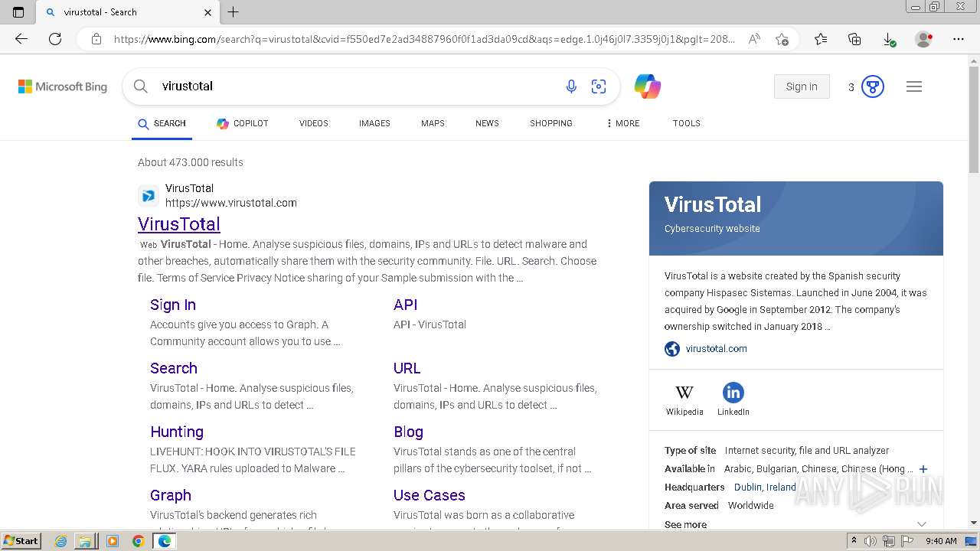Screen dimensions: 980x551
Task: Open Edge Settings and more menu
Action: [959, 39]
